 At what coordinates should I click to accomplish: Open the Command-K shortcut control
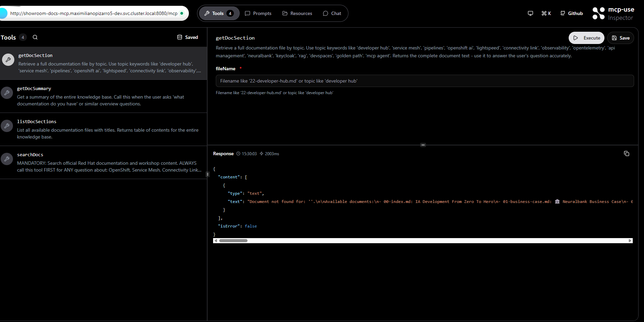point(546,13)
